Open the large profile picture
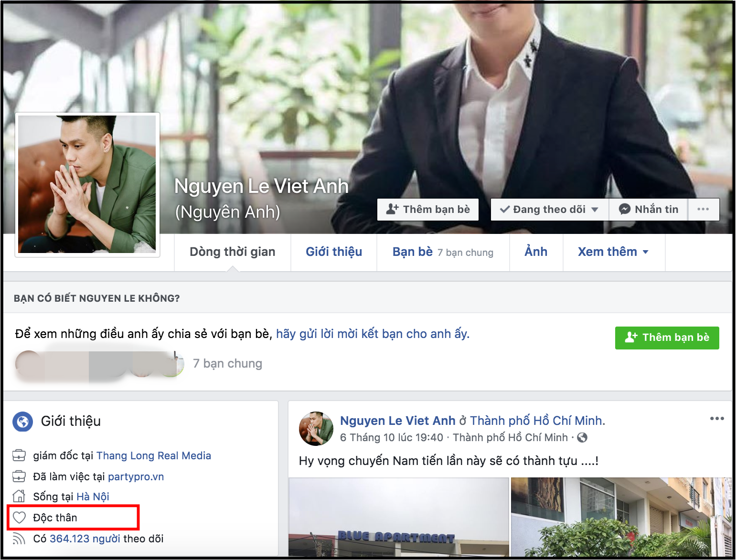The image size is (736, 560). [87, 184]
